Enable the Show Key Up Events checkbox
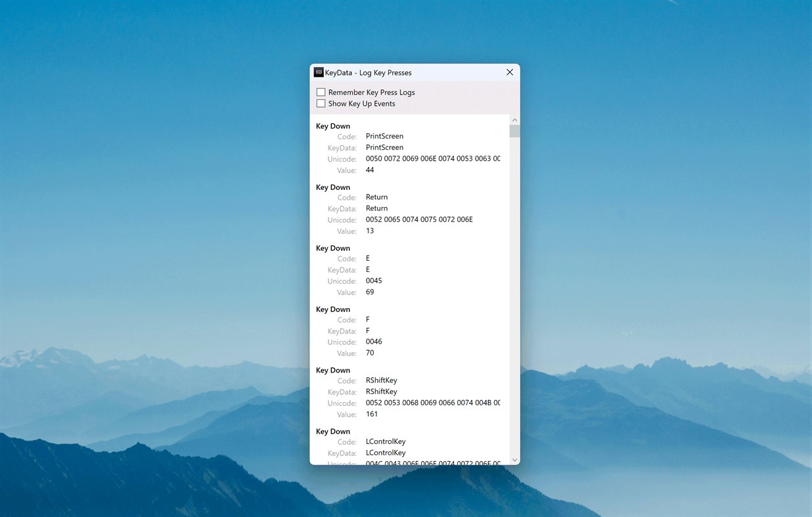 [x=321, y=103]
